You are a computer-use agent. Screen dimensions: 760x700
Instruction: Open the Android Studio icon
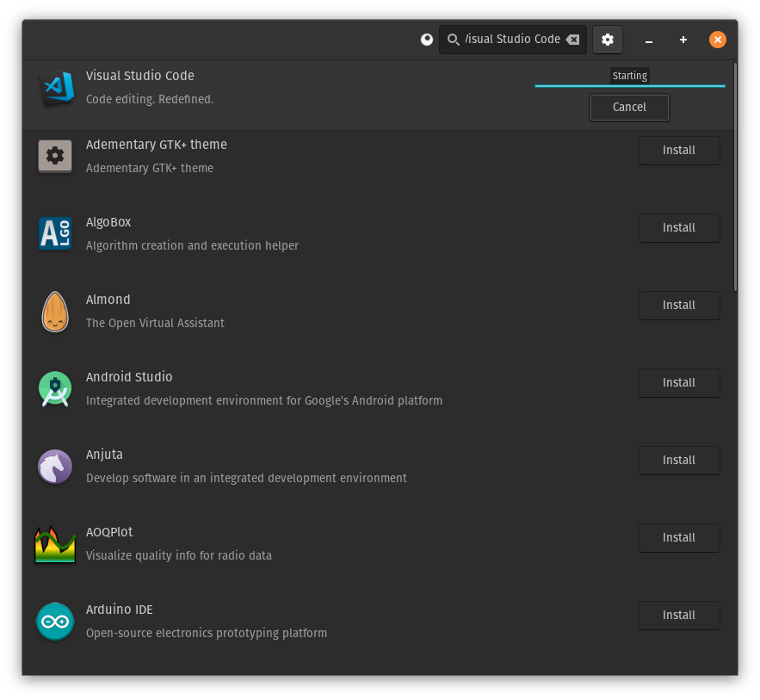[x=55, y=388]
